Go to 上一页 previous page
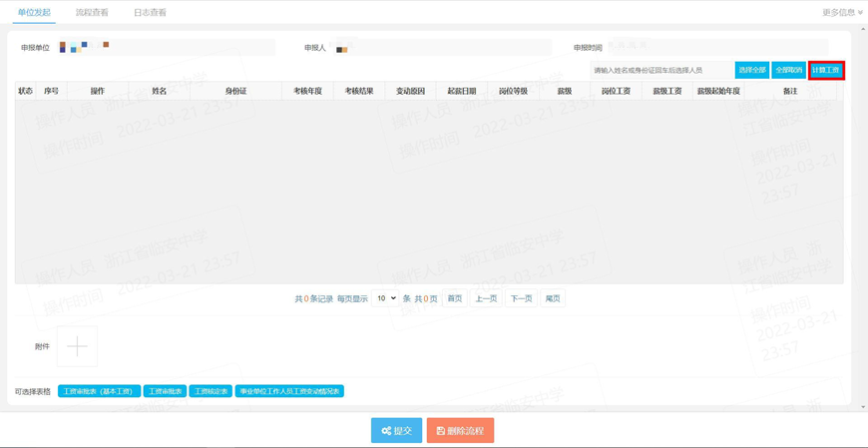 tap(487, 298)
